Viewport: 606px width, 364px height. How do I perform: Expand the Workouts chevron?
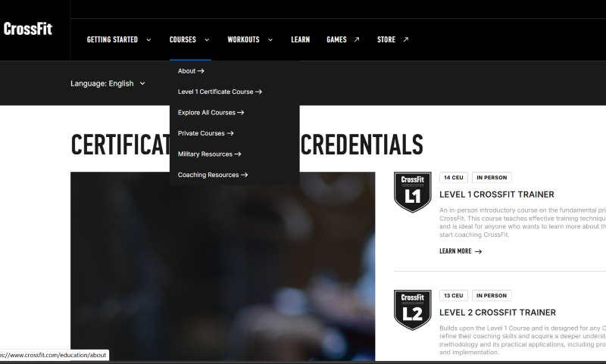click(x=270, y=40)
